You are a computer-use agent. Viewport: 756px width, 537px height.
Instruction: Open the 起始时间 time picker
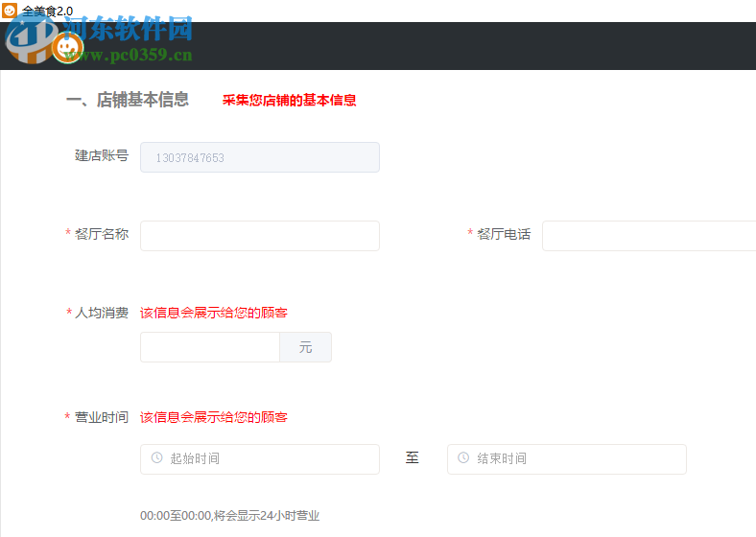click(x=260, y=459)
